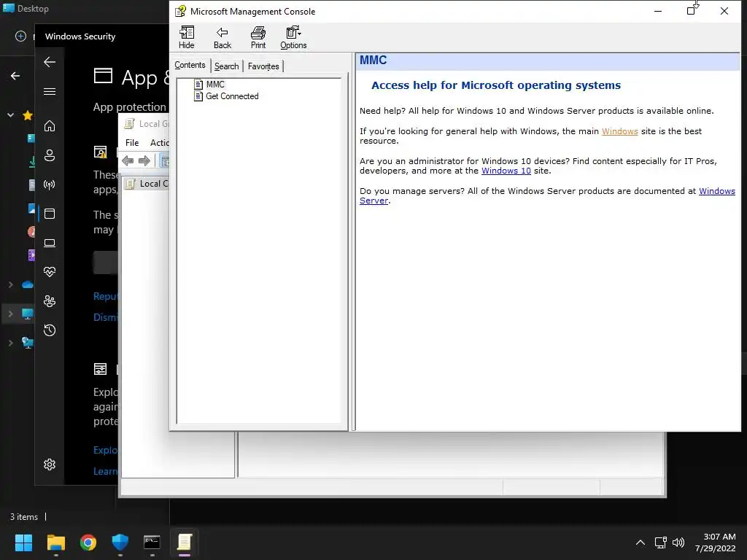The image size is (747, 560).
Task: Go to Home in Windows Security
Action: (x=50, y=126)
